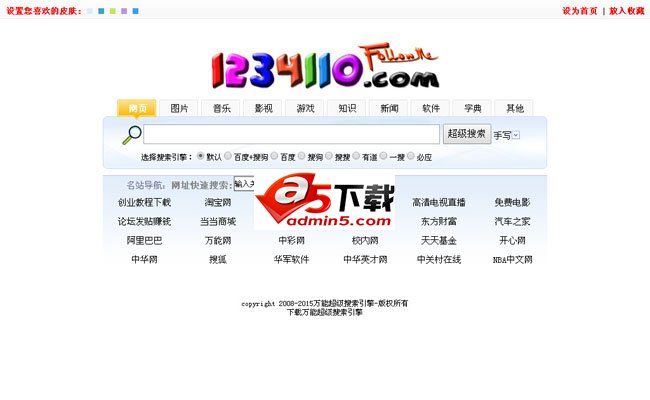The height and width of the screenshot is (400, 650).
Task: Expand the 手写 handwriting dropdown arrow
Action: 516,135
